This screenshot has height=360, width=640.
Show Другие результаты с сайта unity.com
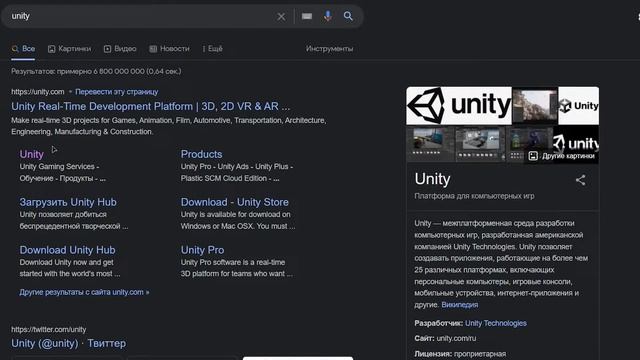coord(84,292)
